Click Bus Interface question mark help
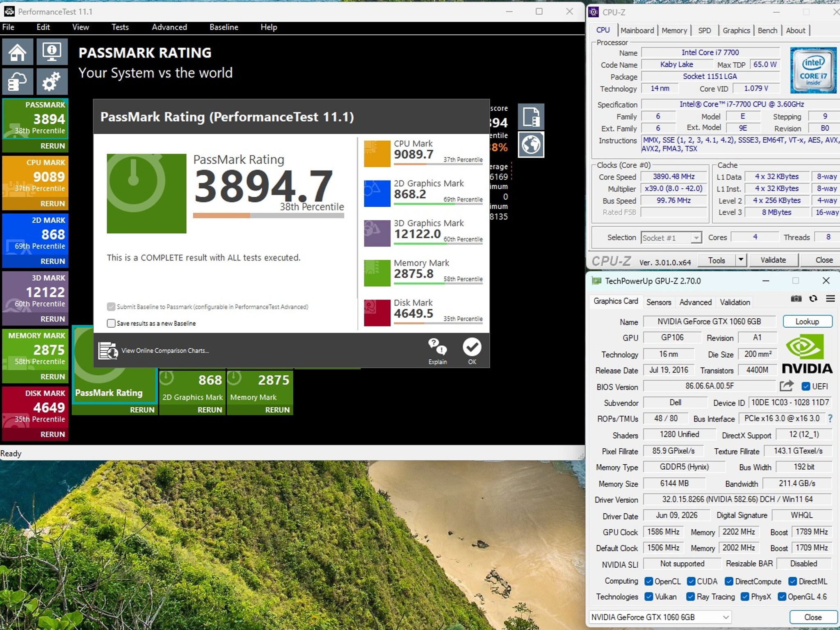The width and height of the screenshot is (840, 630). click(830, 418)
